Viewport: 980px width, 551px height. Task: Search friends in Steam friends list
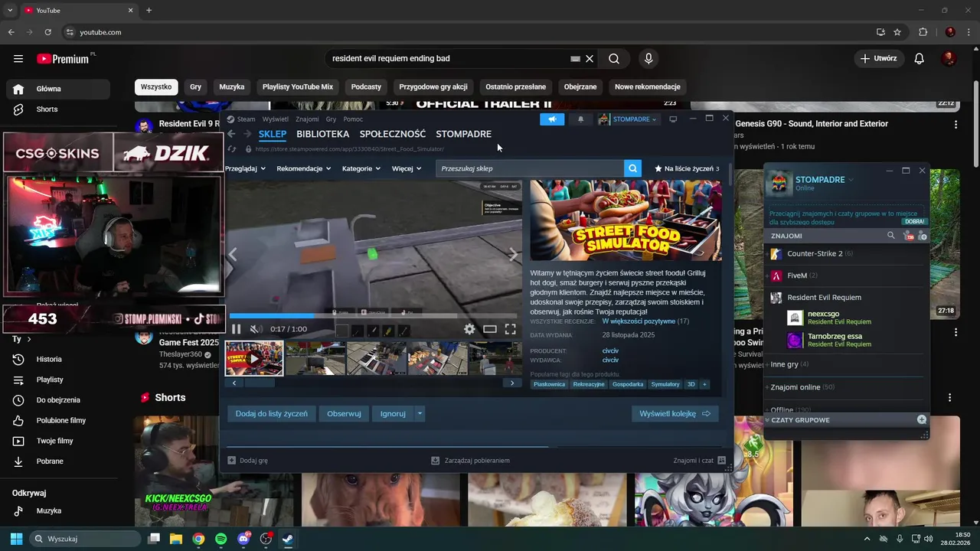click(890, 236)
